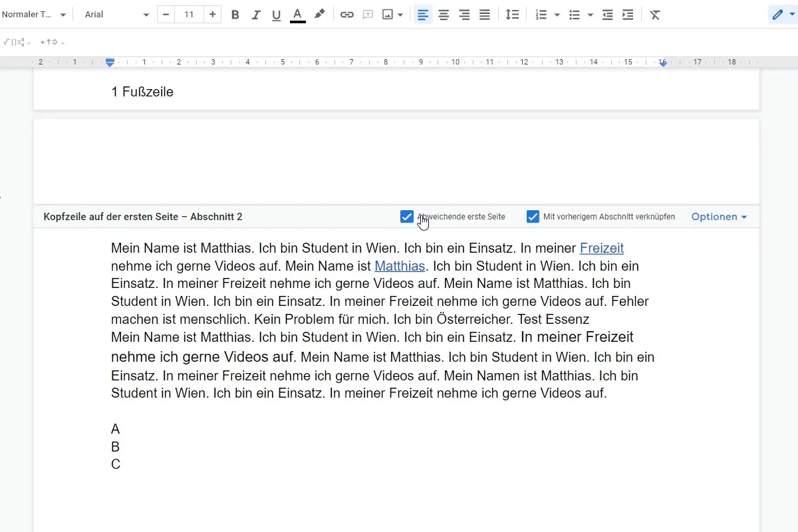Toggle underline formatting
798x532 pixels.
point(277,15)
